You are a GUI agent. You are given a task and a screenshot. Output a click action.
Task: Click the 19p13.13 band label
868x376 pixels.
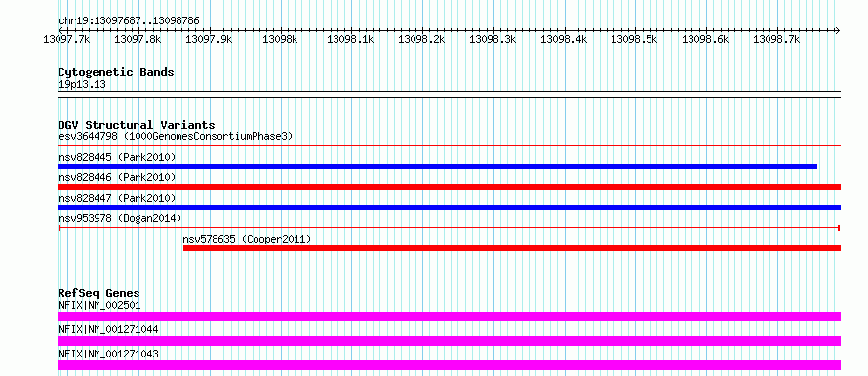click(82, 85)
